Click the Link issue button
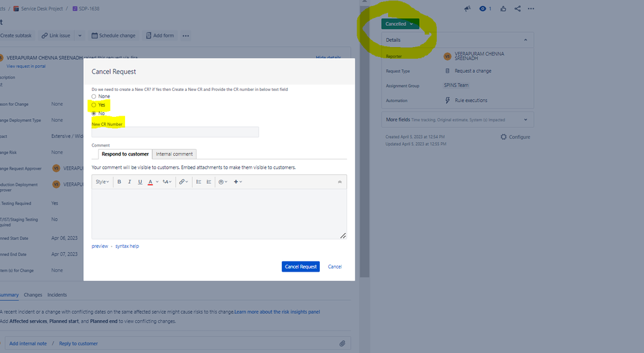The image size is (644, 353). (x=56, y=35)
